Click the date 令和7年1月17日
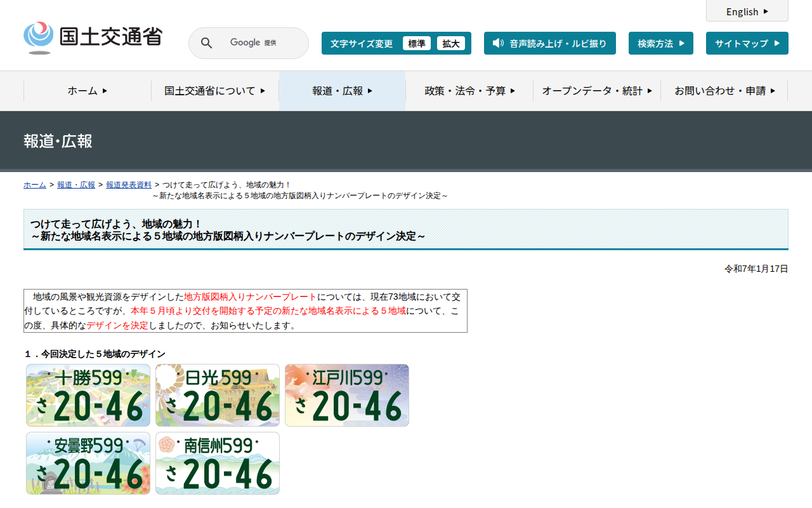 click(x=756, y=269)
